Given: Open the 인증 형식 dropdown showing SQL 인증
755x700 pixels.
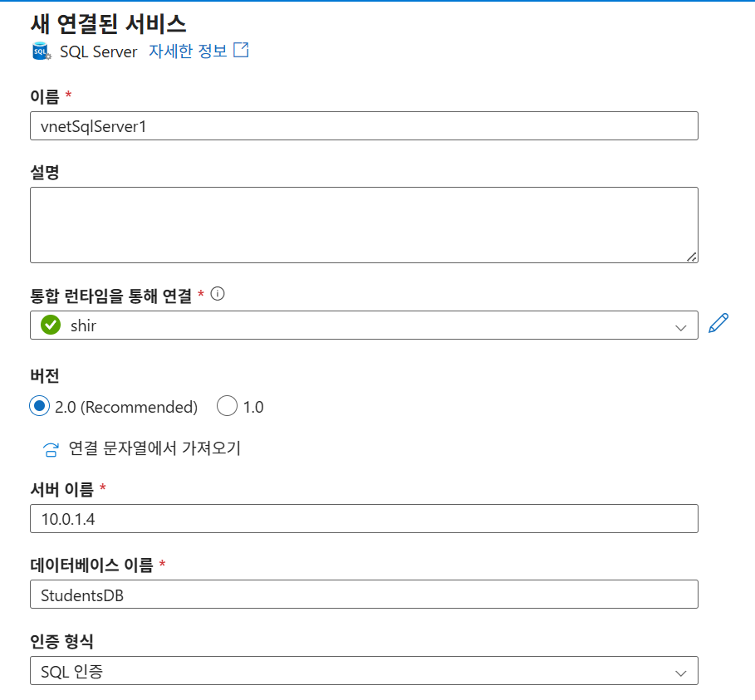Looking at the screenshot, I should click(364, 671).
